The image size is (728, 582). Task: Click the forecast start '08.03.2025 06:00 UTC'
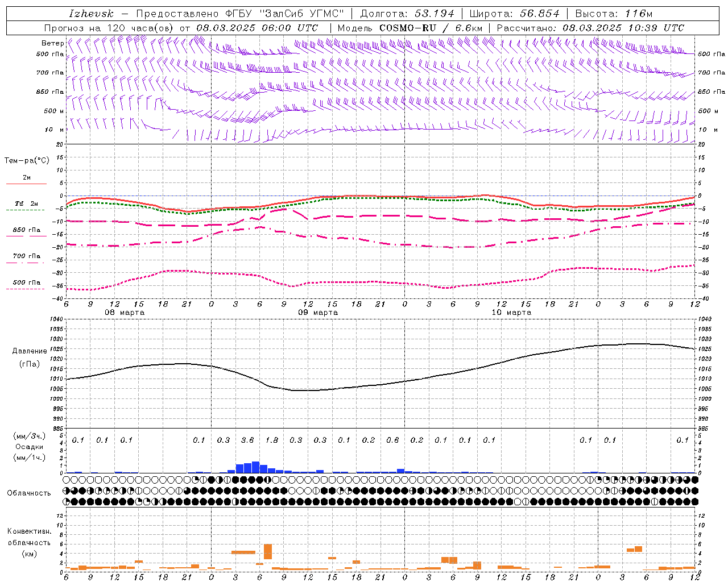pos(257,28)
